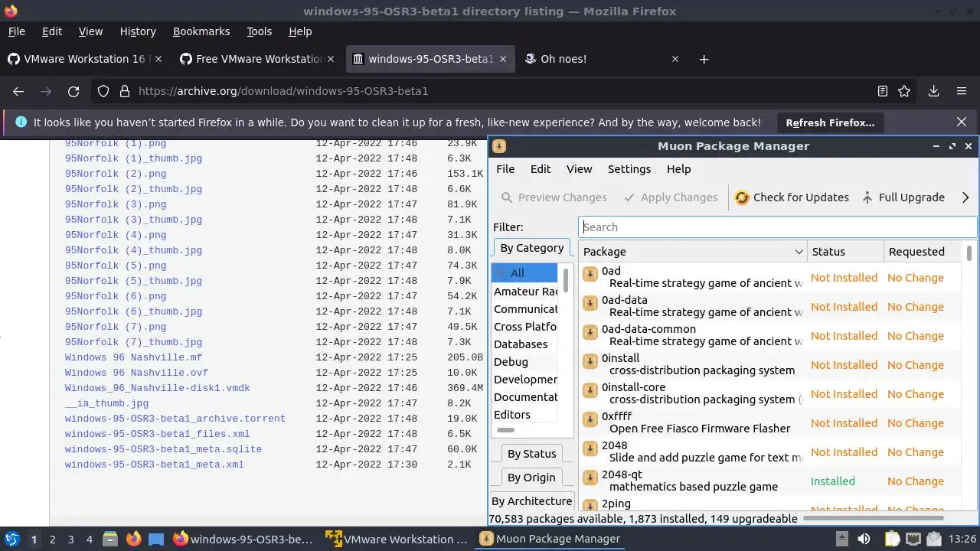Reload the page in Firefox
The image size is (980, 551).
tap(73, 91)
